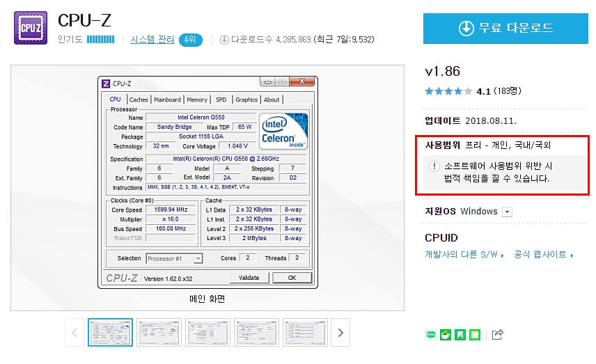Select the first screenshot thumbnail
This screenshot has width=596, height=364.
pos(110,333)
